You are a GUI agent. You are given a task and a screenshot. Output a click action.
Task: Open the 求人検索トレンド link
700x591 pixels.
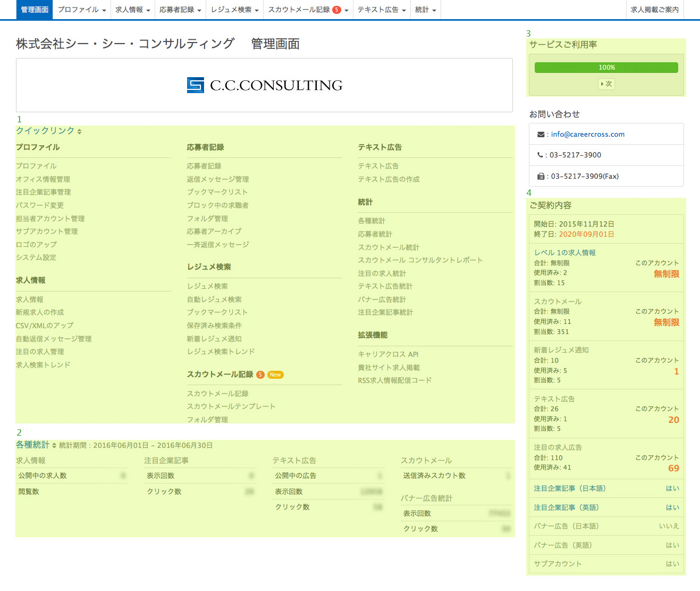(43, 365)
